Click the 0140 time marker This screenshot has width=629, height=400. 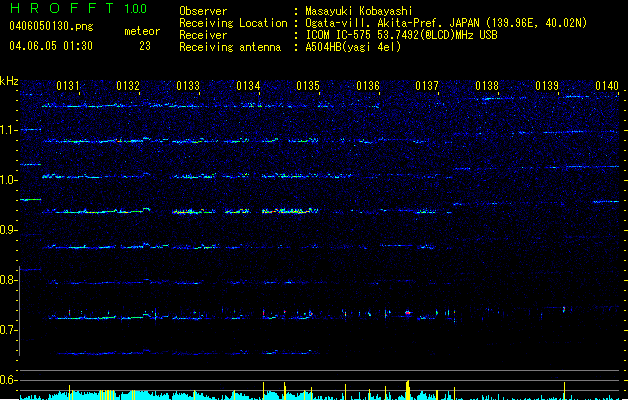click(607, 86)
